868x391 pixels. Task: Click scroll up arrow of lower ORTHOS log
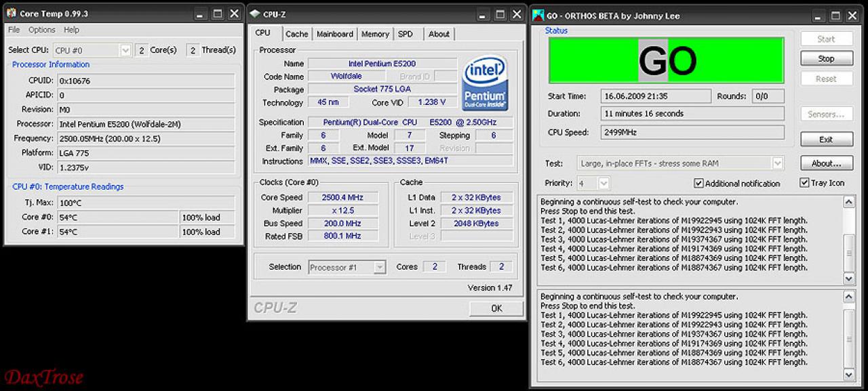pyautogui.click(x=849, y=297)
